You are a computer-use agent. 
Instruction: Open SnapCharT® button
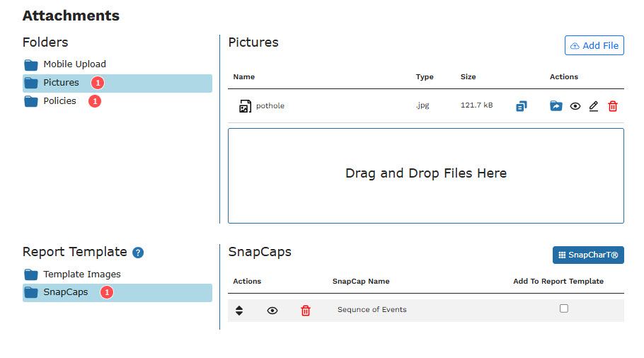click(588, 255)
